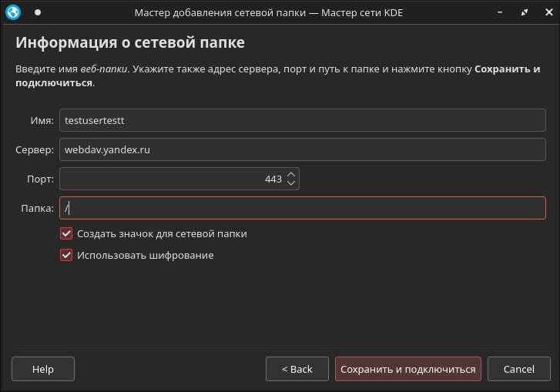The image size is (560, 392).
Task: Close the wizard with the title bar X
Action: click(546, 12)
